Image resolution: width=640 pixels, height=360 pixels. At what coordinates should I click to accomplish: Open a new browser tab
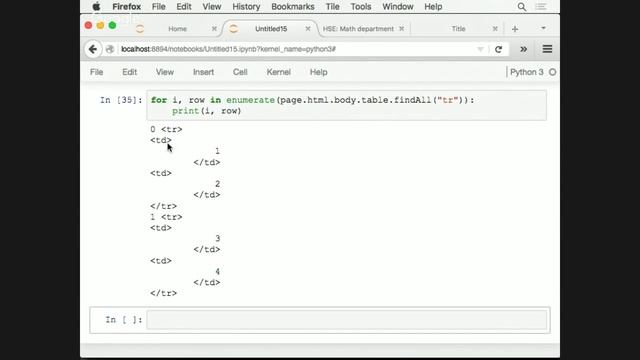pyautogui.click(x=515, y=29)
